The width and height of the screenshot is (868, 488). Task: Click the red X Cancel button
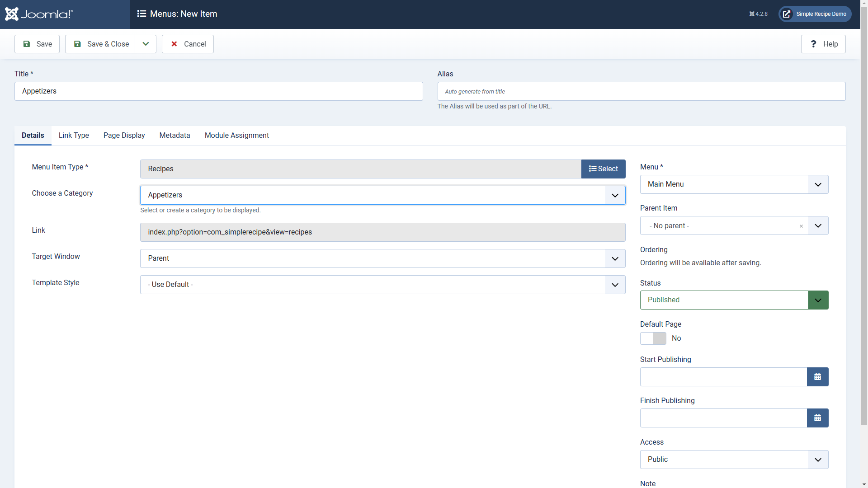tap(188, 44)
